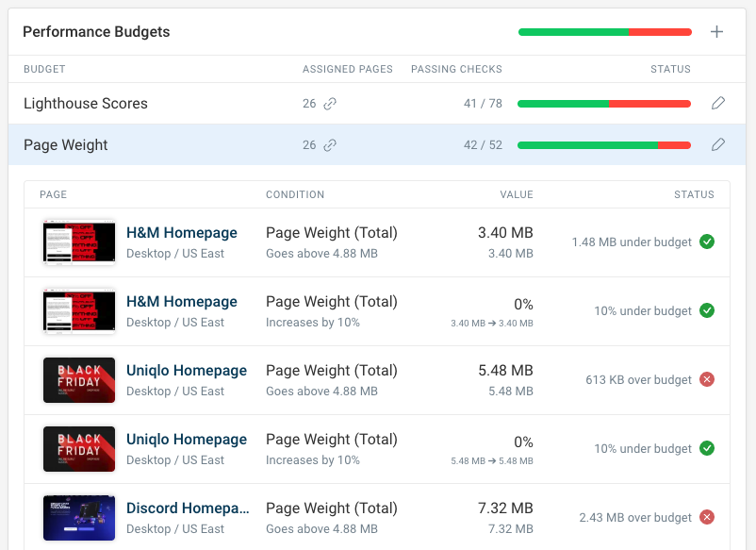Open the Uniqlo Homepage link
Viewport: 756px width, 550px height.
[187, 370]
